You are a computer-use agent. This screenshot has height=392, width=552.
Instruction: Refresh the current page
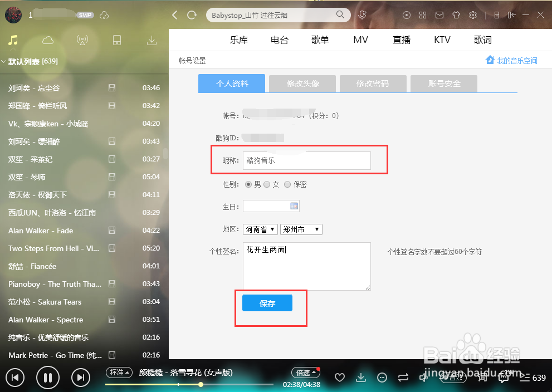pyautogui.click(x=192, y=15)
